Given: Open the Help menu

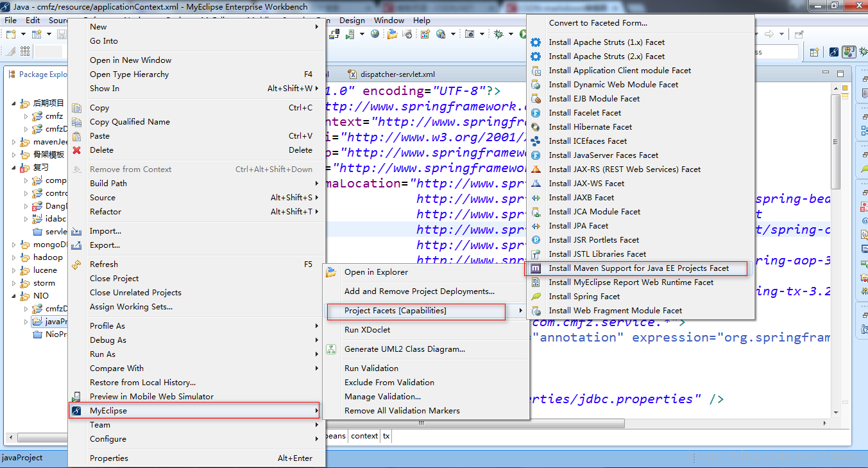Looking at the screenshot, I should [x=422, y=21].
